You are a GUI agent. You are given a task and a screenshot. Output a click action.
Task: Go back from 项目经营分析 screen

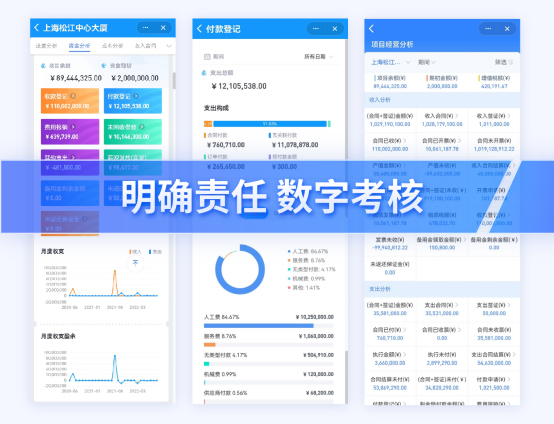click(371, 29)
